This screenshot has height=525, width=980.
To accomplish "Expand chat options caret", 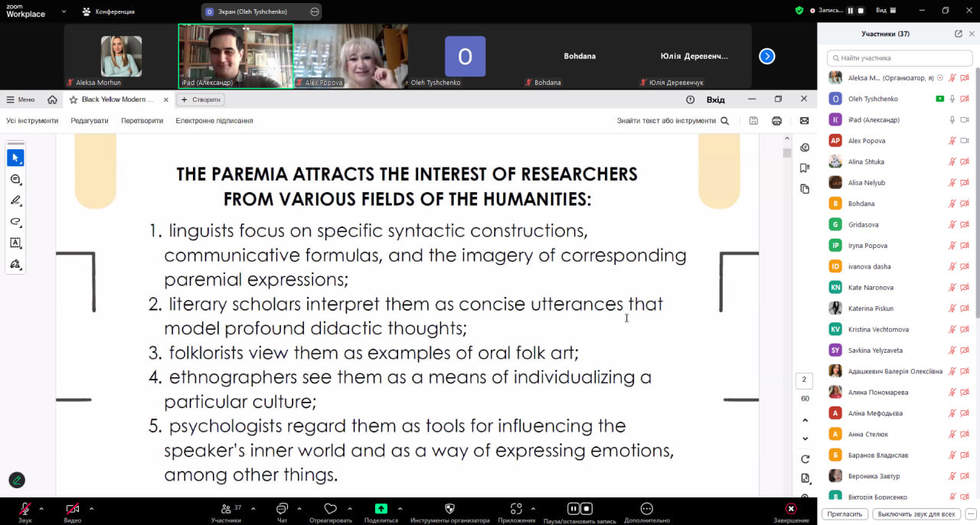I will pos(299,508).
